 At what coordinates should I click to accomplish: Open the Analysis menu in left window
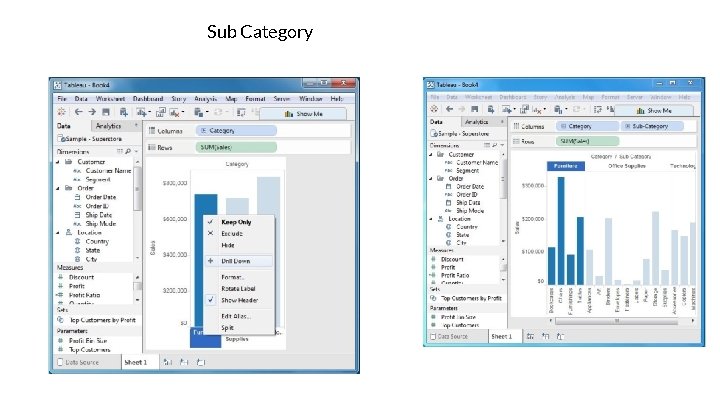point(205,98)
